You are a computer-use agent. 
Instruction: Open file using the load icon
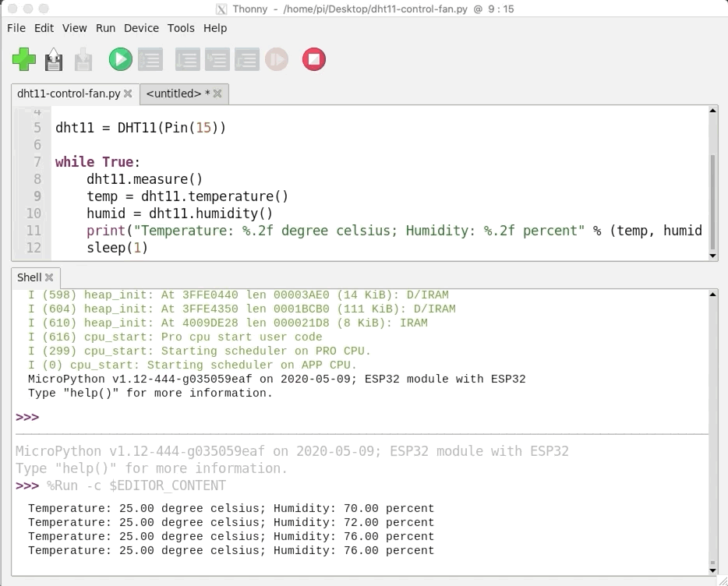pyautogui.click(x=54, y=59)
